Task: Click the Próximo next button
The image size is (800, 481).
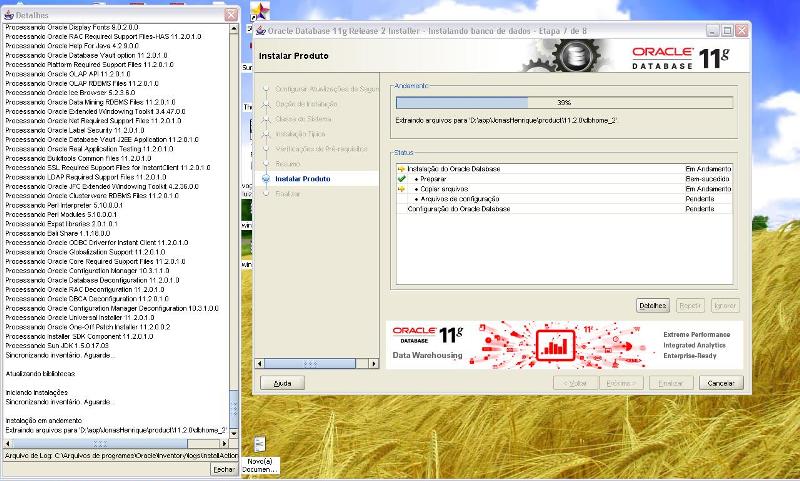Action: (621, 383)
